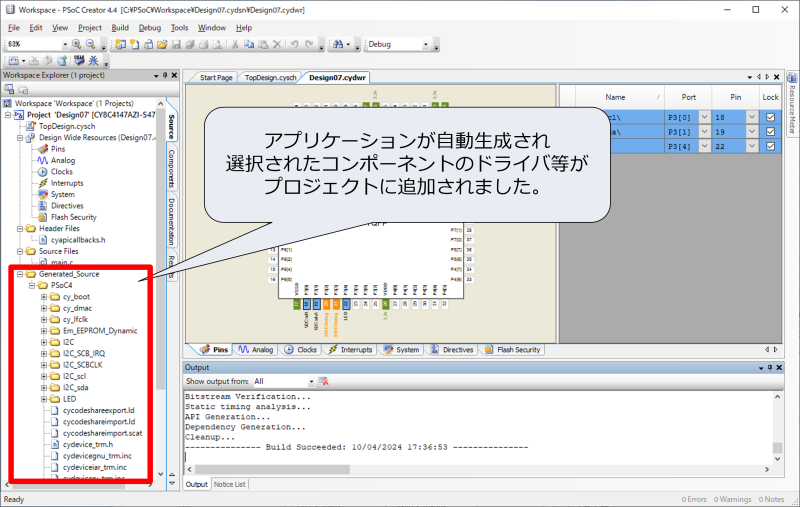Clear the Output window with the red X icon

tap(323, 381)
